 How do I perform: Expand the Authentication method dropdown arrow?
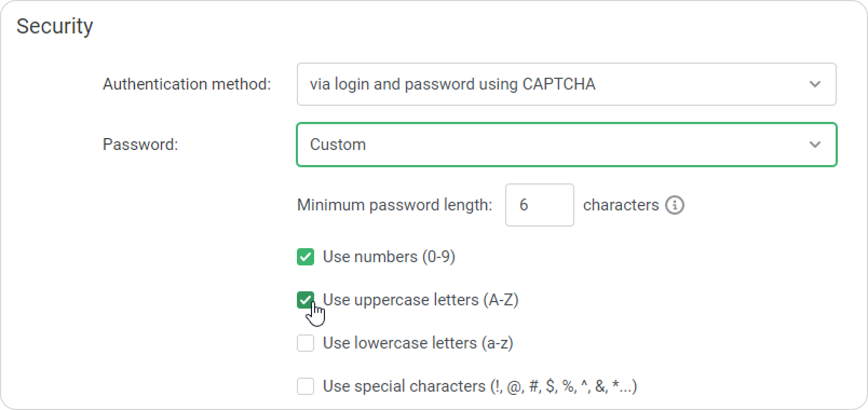tap(815, 84)
